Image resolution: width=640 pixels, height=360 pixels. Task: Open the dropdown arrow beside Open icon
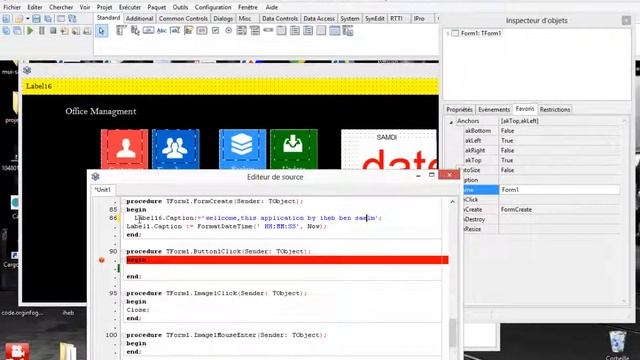click(x=28, y=19)
